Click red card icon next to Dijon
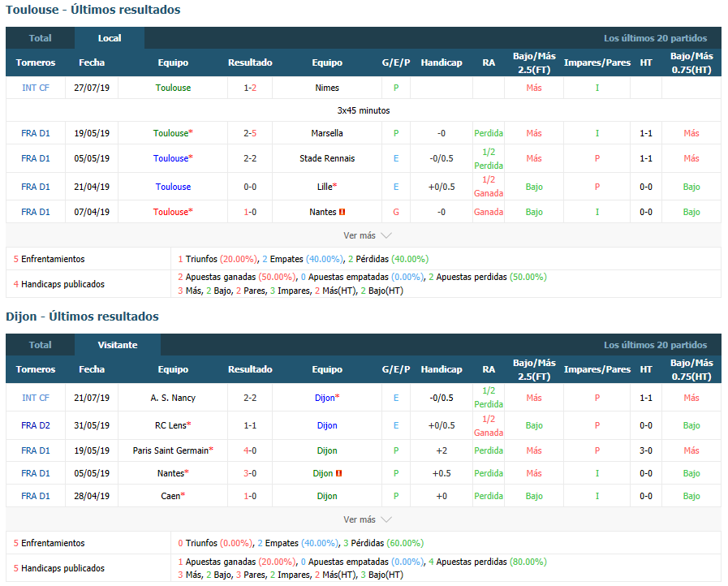The image size is (728, 586). (339, 474)
